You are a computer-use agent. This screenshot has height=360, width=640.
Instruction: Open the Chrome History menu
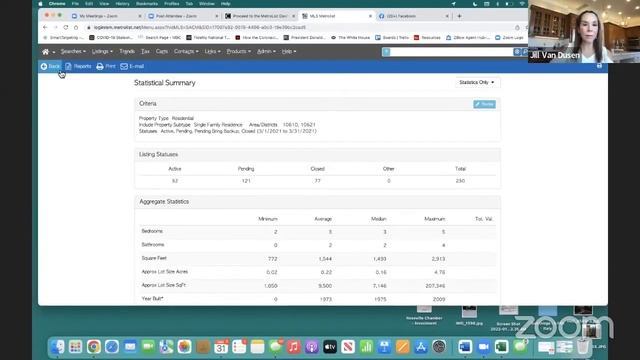pos(122,4)
